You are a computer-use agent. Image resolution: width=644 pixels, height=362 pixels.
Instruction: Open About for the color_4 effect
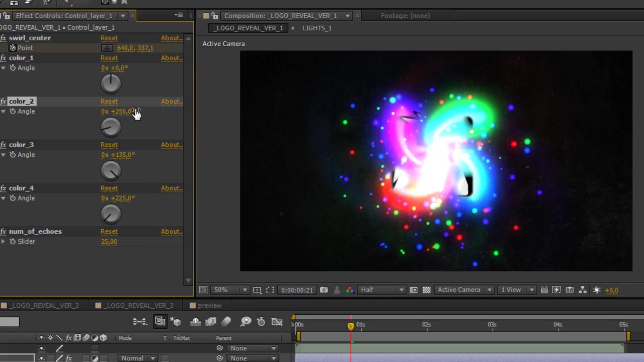pos(171,188)
